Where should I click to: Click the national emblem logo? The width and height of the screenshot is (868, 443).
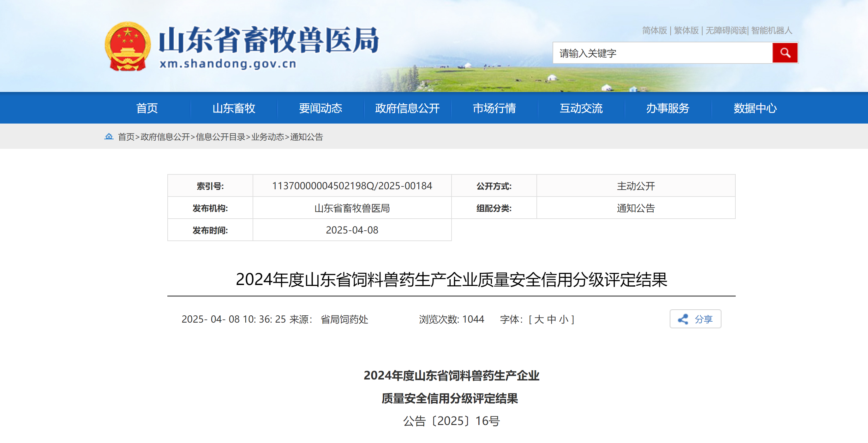click(x=127, y=46)
